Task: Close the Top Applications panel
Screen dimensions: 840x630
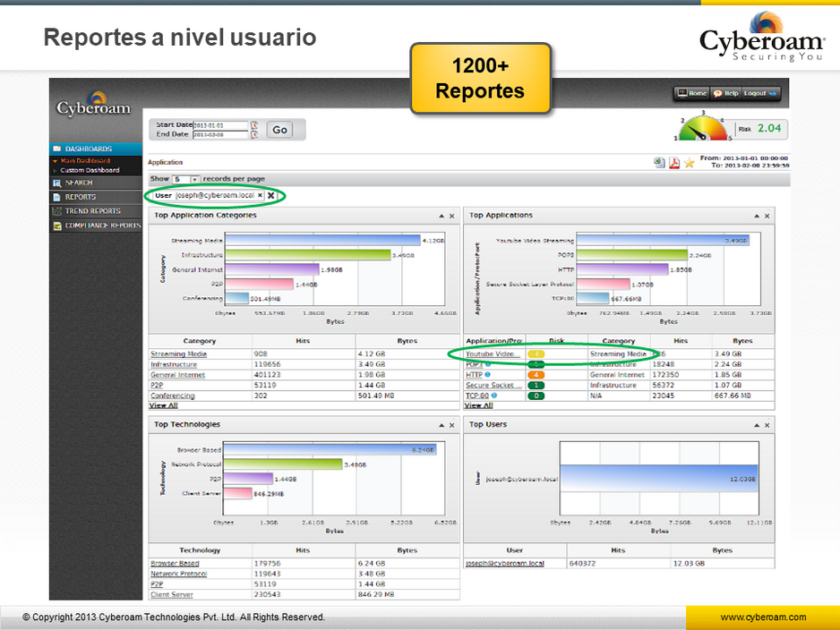Action: click(767, 216)
